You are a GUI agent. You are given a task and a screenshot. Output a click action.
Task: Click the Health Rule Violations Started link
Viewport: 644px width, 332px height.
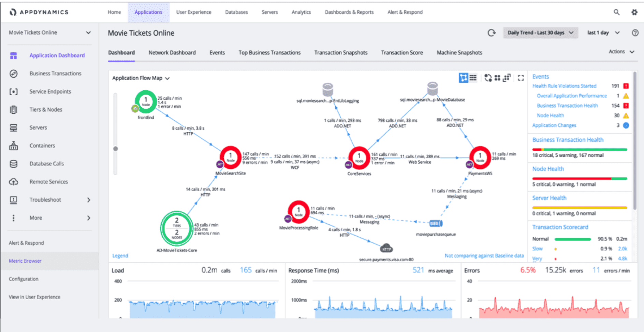[x=564, y=86]
